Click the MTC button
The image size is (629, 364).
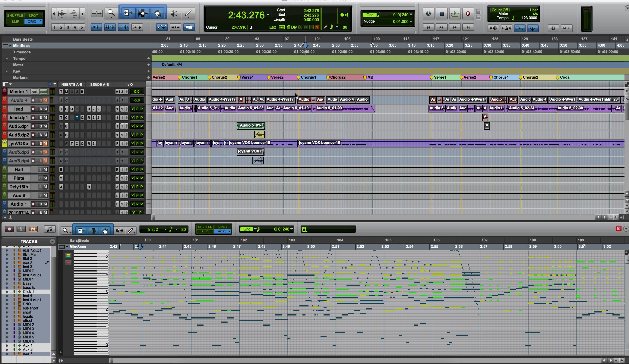click(x=566, y=28)
